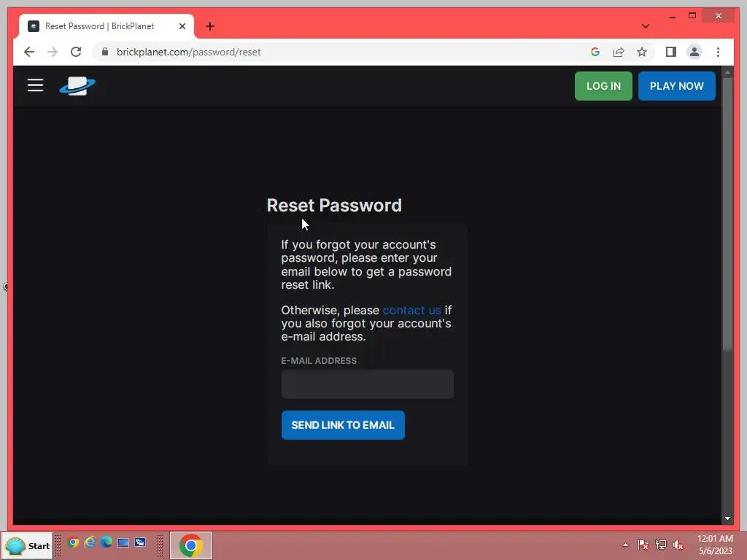
Task: Select the Reset Password BrickPlanet tab
Action: [x=99, y=26]
